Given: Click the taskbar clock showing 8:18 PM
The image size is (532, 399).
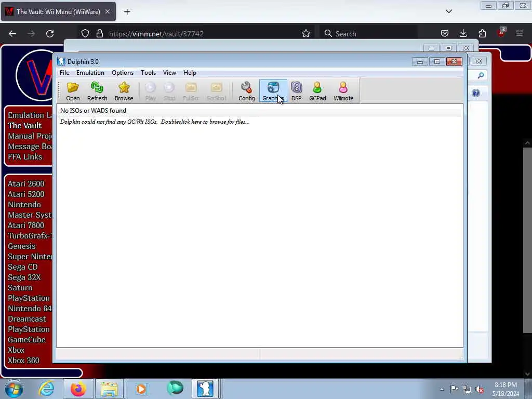Looking at the screenshot, I should (x=506, y=389).
